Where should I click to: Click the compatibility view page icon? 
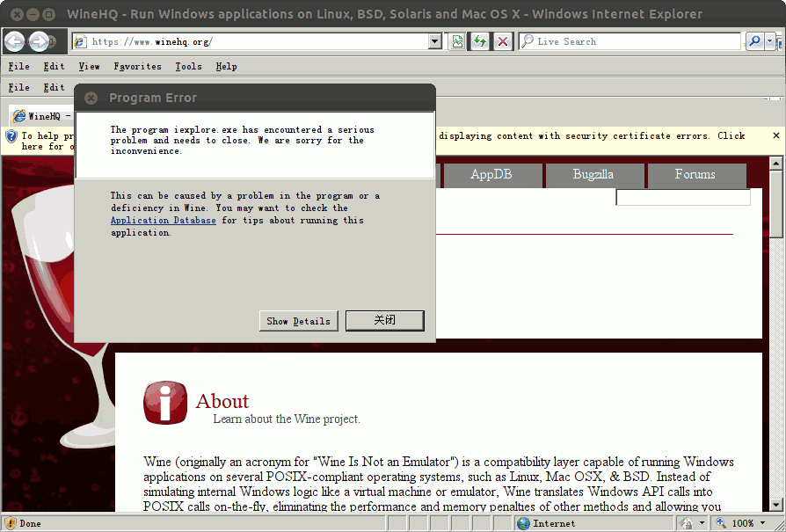(457, 41)
